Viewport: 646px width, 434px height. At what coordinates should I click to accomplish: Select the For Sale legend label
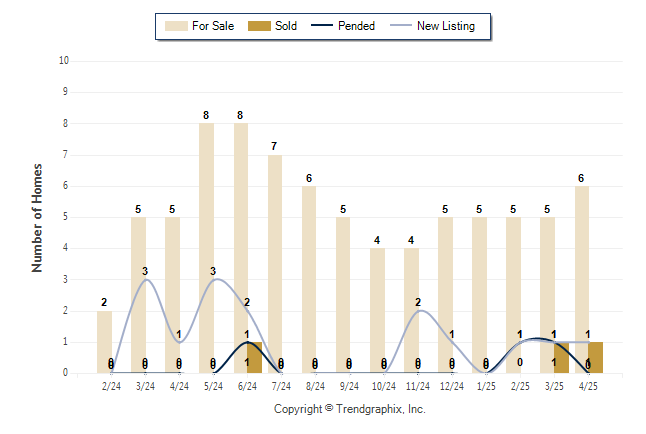tap(213, 26)
